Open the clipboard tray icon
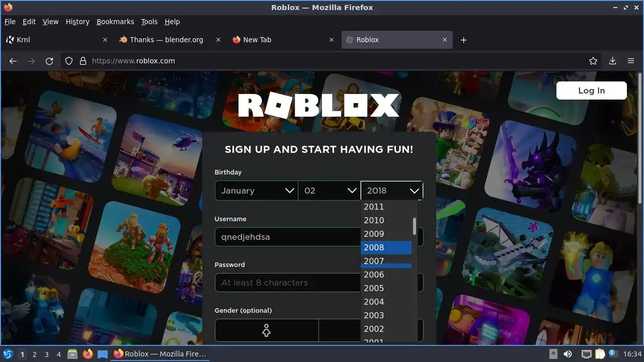The height and width of the screenshot is (362, 644). coord(600,354)
